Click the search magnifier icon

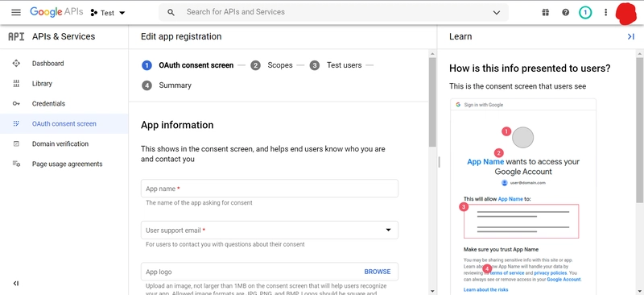[171, 12]
